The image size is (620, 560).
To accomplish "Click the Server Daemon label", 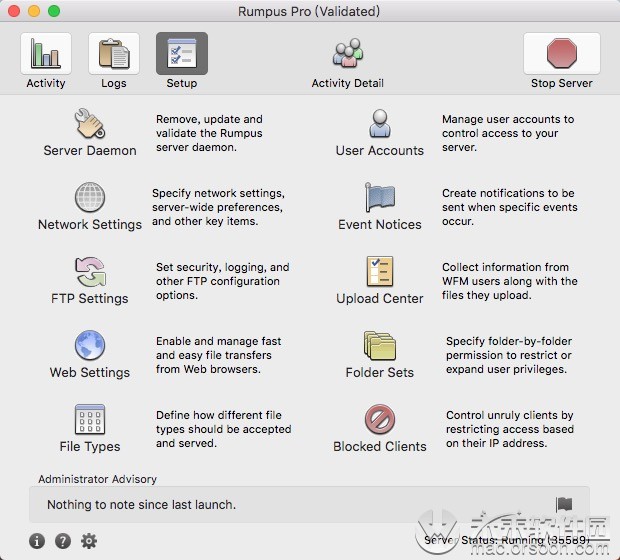I will [x=90, y=151].
